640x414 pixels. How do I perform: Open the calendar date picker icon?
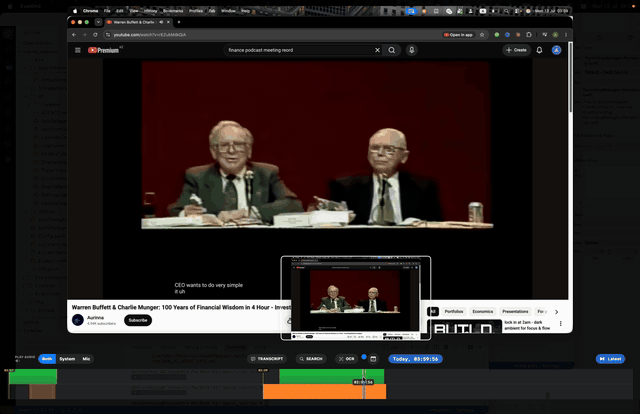click(373, 359)
